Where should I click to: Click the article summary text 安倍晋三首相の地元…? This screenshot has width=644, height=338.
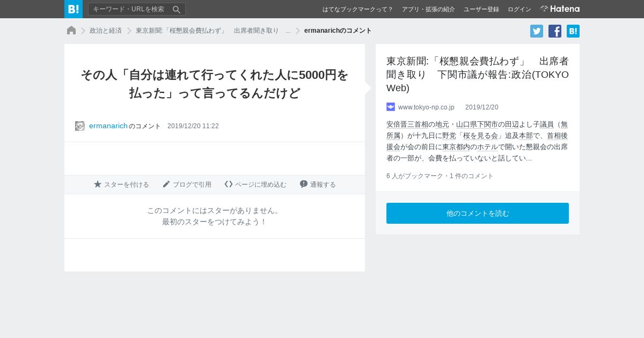(478, 141)
